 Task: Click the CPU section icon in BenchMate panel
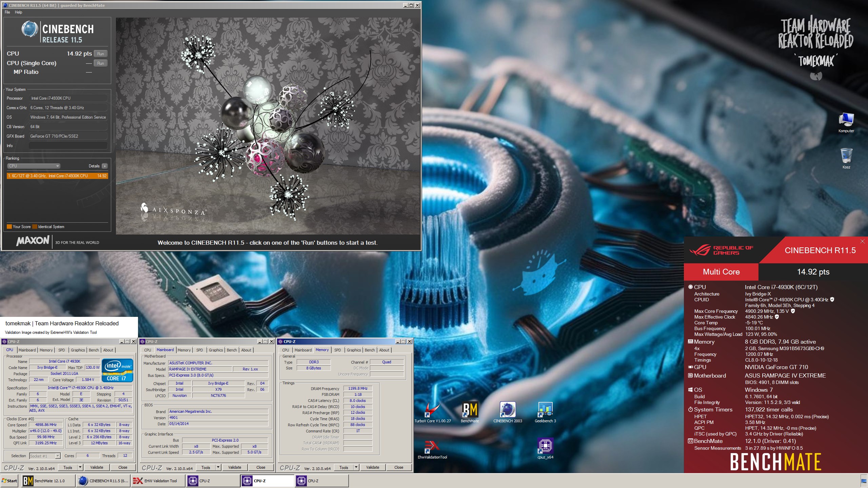[x=690, y=287]
